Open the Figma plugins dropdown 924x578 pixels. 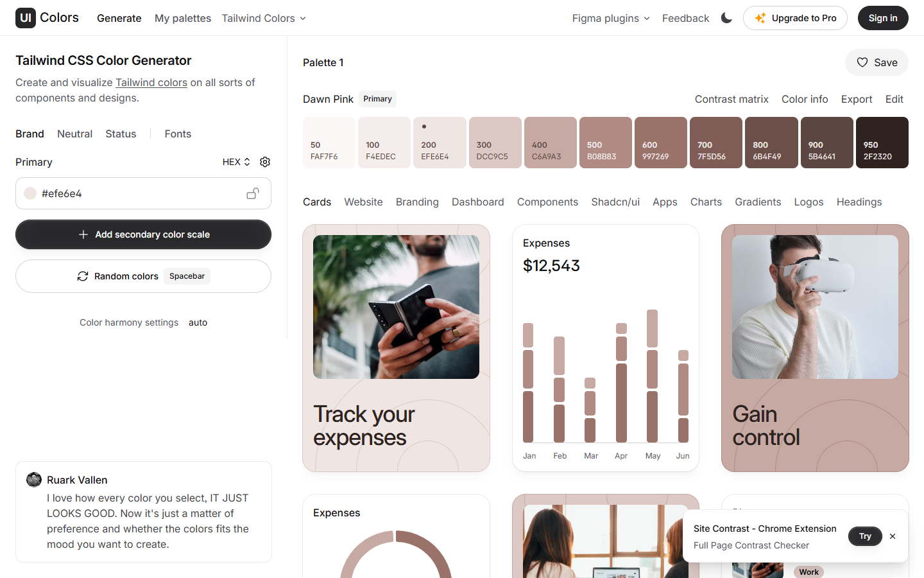click(x=611, y=18)
